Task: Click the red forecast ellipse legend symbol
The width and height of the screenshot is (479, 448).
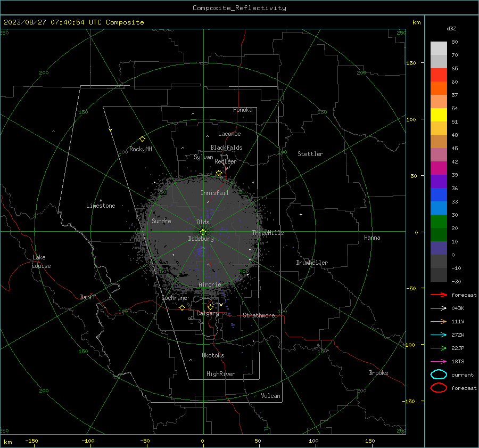Action: (x=439, y=388)
